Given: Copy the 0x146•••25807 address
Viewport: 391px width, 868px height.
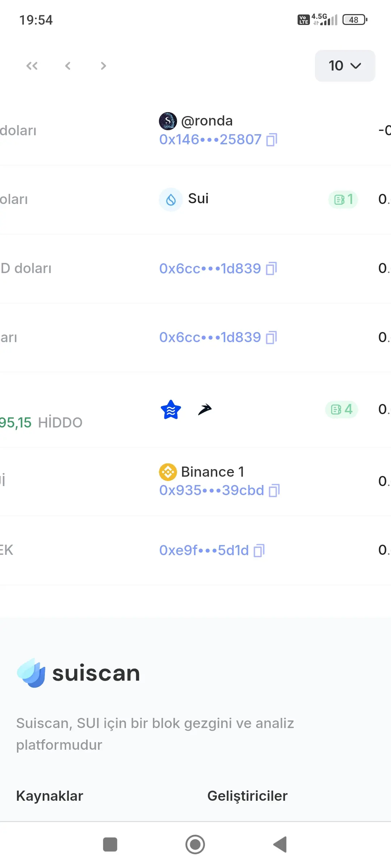Looking at the screenshot, I should (x=272, y=140).
